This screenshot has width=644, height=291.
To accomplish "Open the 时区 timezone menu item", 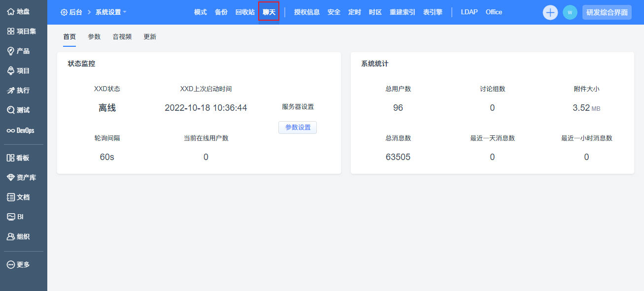I will [375, 12].
